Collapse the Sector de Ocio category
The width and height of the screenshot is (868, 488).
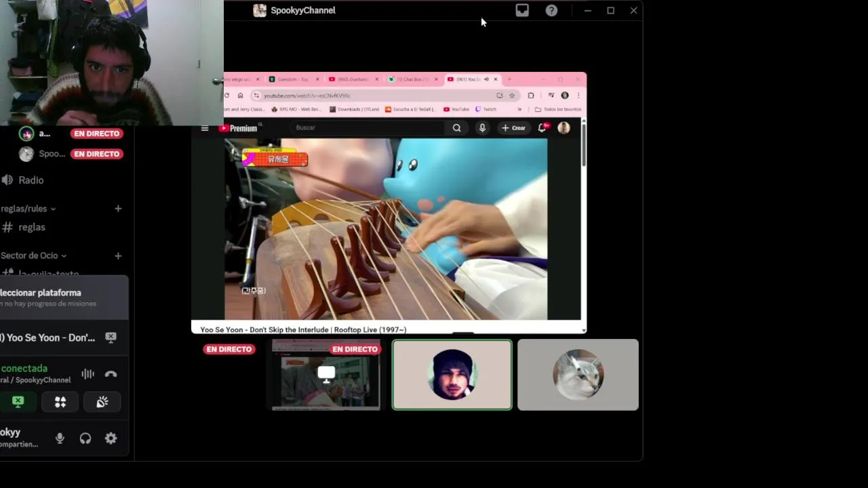(34, 256)
